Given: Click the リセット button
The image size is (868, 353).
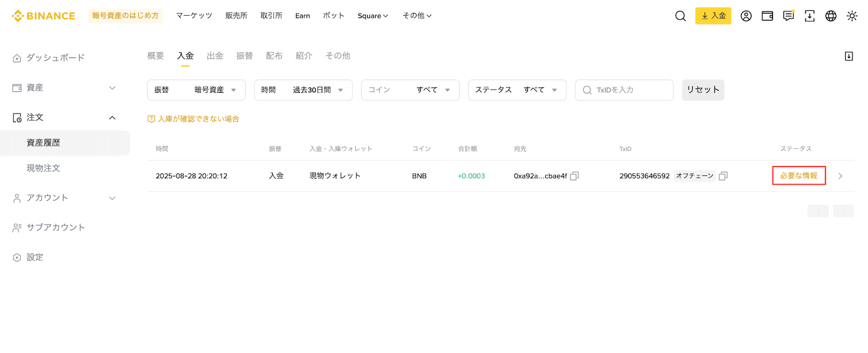Looking at the screenshot, I should click(703, 90).
